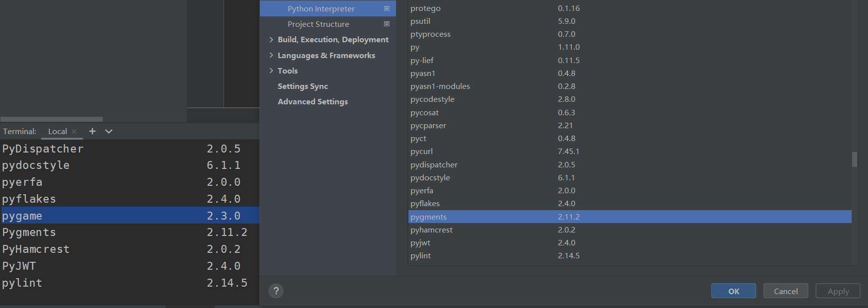Click the help question mark icon

click(x=276, y=291)
